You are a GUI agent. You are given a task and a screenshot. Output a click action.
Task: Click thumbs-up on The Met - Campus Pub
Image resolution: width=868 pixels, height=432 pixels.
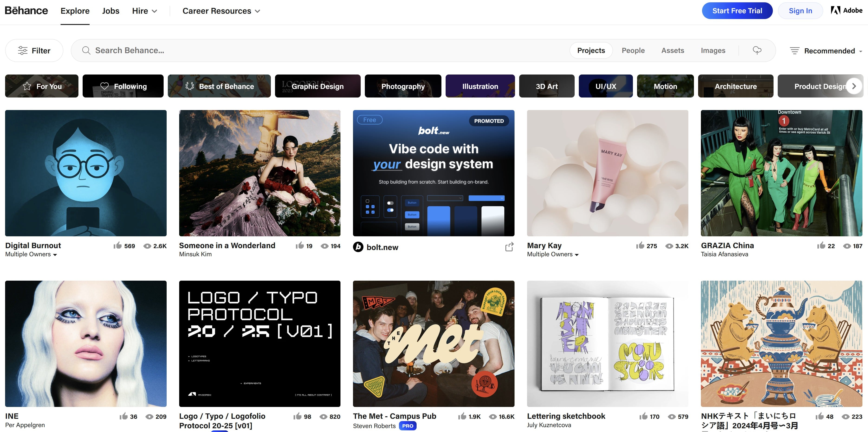coord(462,416)
